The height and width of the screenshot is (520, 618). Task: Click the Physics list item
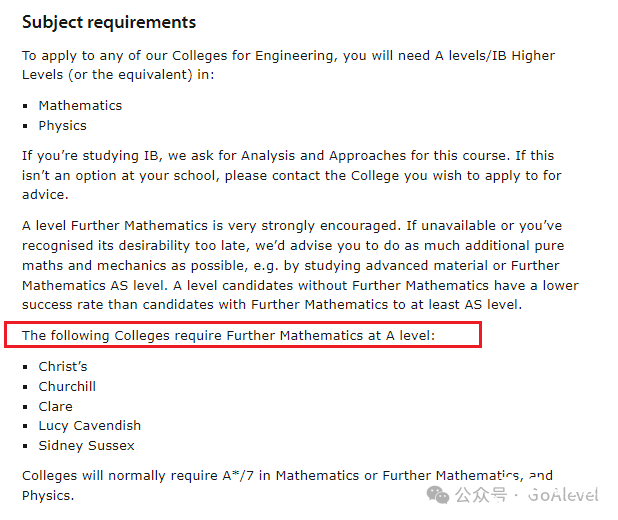tap(62, 126)
